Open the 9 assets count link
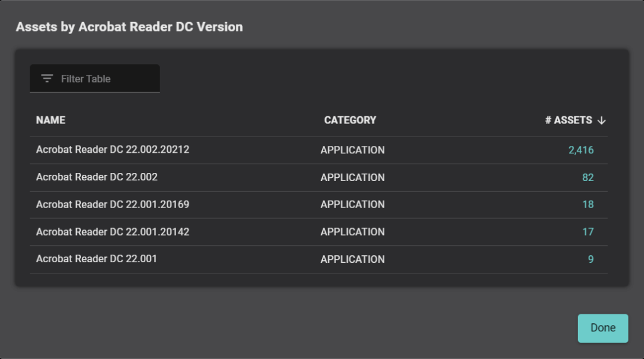This screenshot has height=359, width=644. click(x=591, y=259)
